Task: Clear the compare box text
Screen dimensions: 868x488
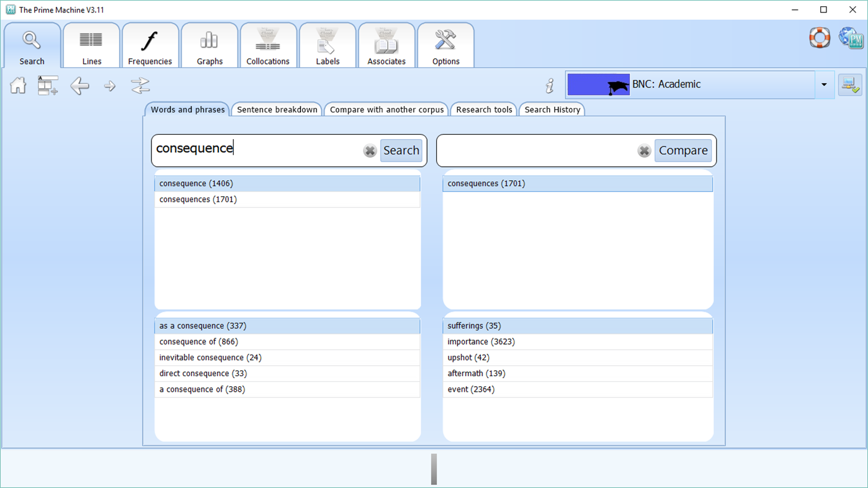Action: [645, 151]
